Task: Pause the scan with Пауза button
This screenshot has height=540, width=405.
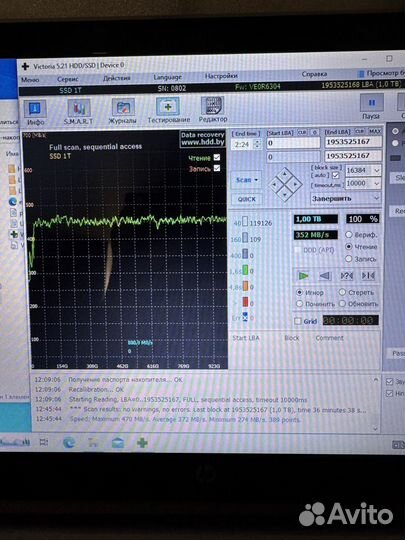Action: (x=372, y=107)
